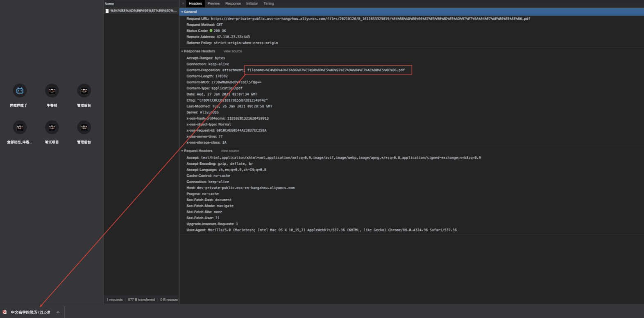Image resolution: width=644 pixels, height=318 pixels.
Task: Close the request details panel
Action: click(183, 4)
